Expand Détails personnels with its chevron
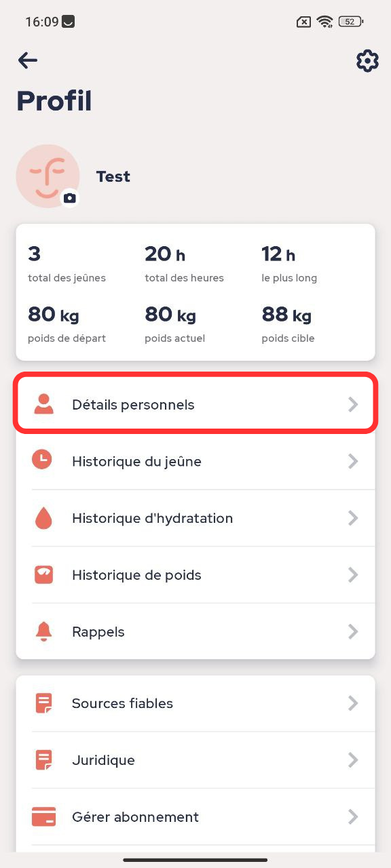 click(x=353, y=405)
